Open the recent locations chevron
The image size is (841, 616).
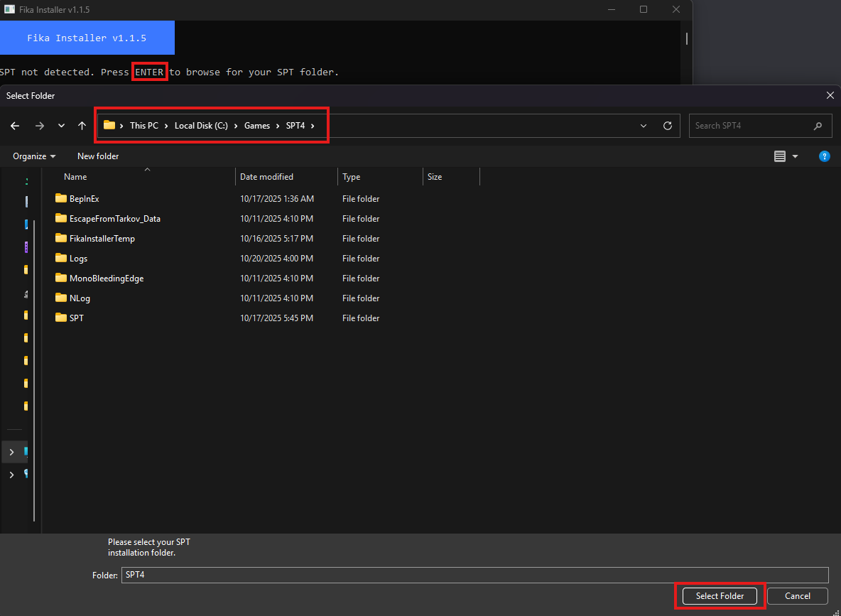click(x=62, y=126)
